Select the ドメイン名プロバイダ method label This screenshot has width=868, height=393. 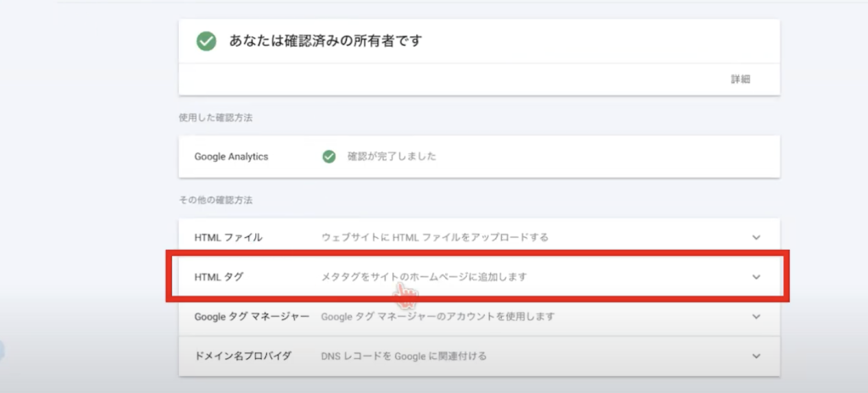click(x=242, y=356)
